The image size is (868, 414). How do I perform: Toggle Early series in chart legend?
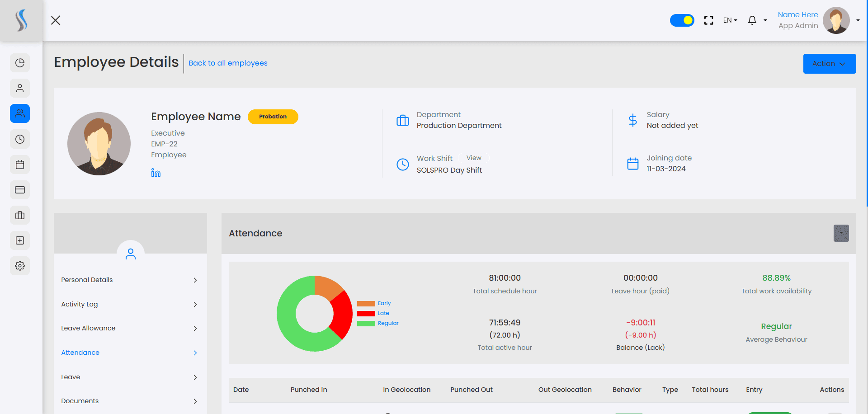point(384,303)
